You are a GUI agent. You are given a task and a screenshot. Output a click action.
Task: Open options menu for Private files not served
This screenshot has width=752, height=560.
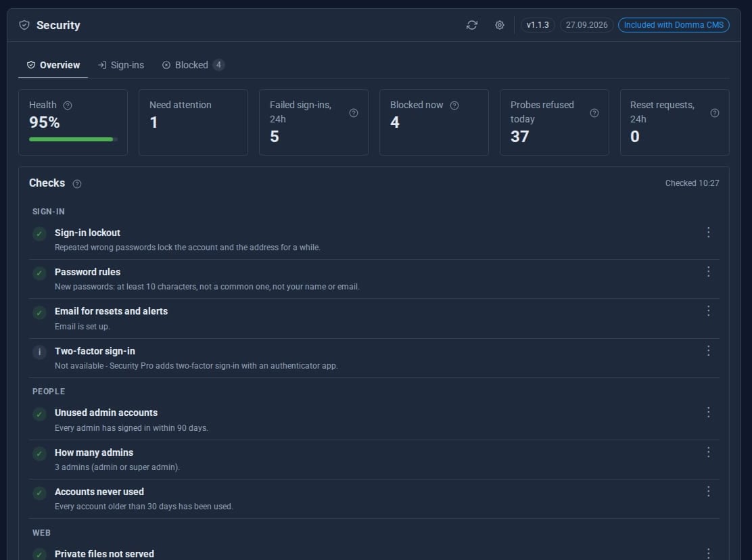(x=708, y=553)
